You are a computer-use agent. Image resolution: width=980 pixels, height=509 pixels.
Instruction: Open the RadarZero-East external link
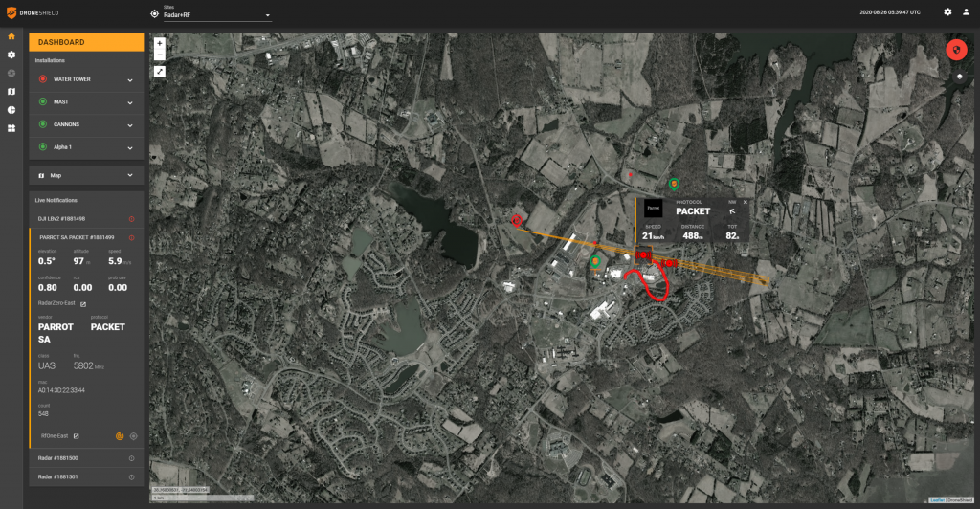83,304
